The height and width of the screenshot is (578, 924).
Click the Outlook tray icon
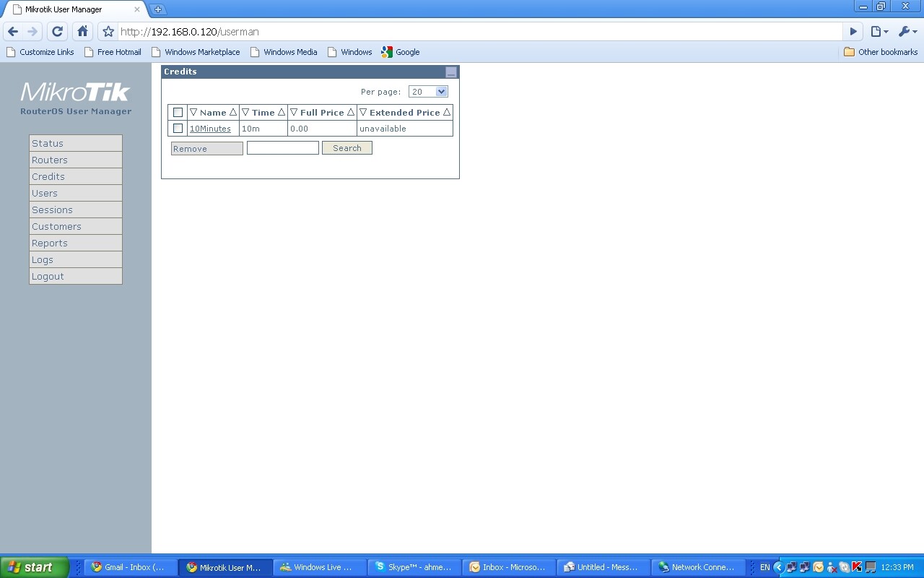point(818,567)
